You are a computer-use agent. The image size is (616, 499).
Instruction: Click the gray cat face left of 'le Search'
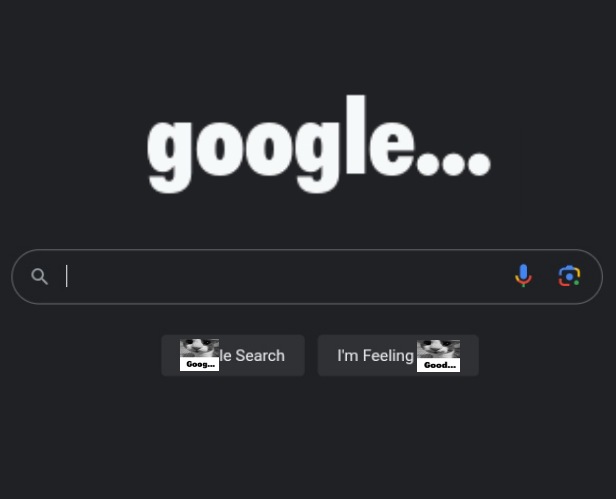point(200,348)
